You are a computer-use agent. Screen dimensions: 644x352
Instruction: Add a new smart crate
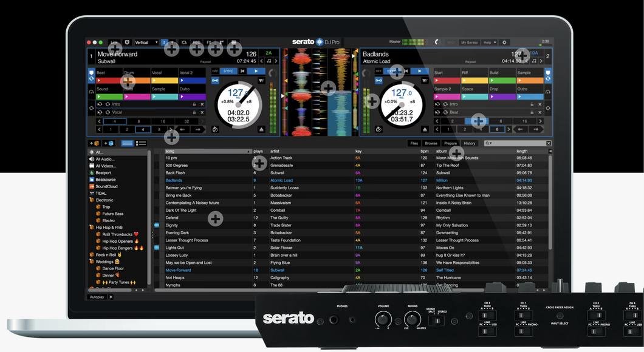tap(109, 143)
